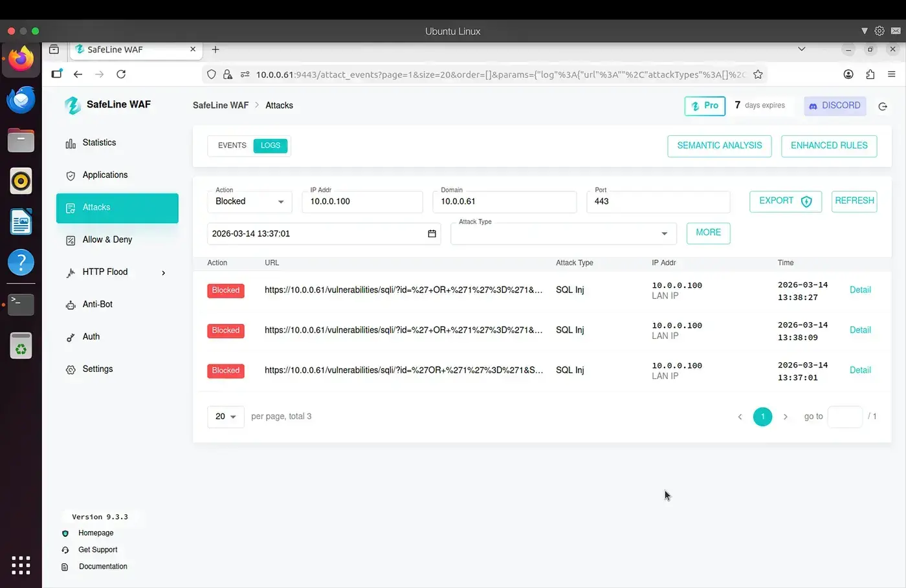906x588 pixels.
Task: Click the browser address bar URL
Action: click(500, 74)
